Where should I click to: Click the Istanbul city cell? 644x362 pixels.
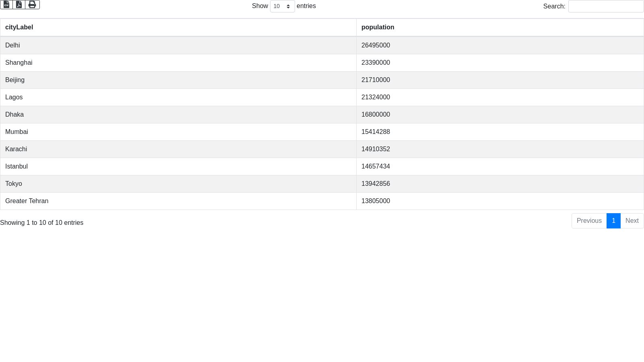pyautogui.click(x=17, y=167)
